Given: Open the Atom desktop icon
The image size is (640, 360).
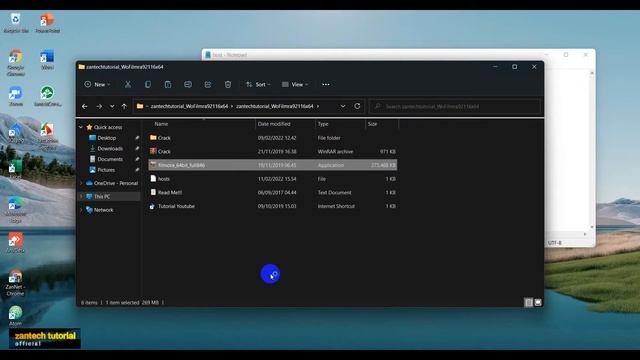Looking at the screenshot, I should [15, 316].
